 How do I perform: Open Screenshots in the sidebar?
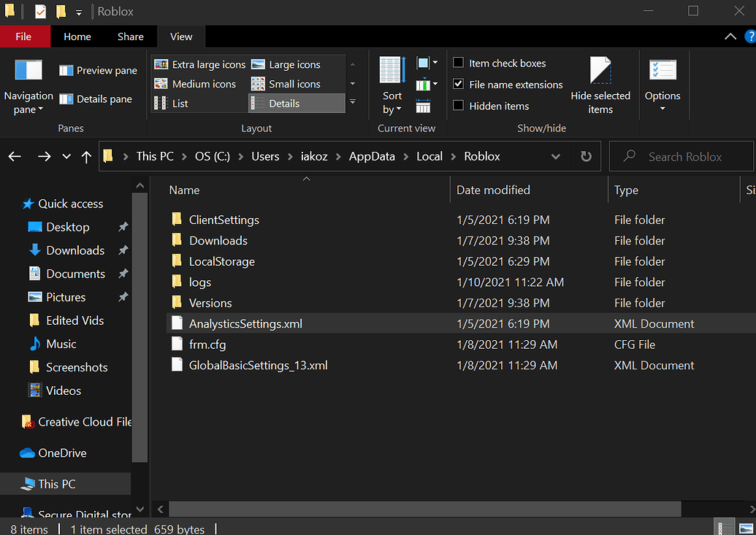pyautogui.click(x=77, y=367)
